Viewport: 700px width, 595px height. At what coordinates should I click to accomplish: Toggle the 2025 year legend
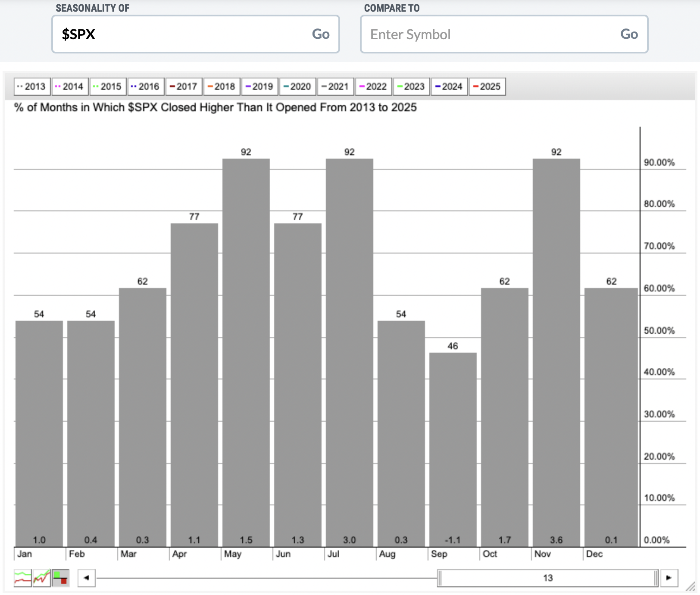point(487,86)
